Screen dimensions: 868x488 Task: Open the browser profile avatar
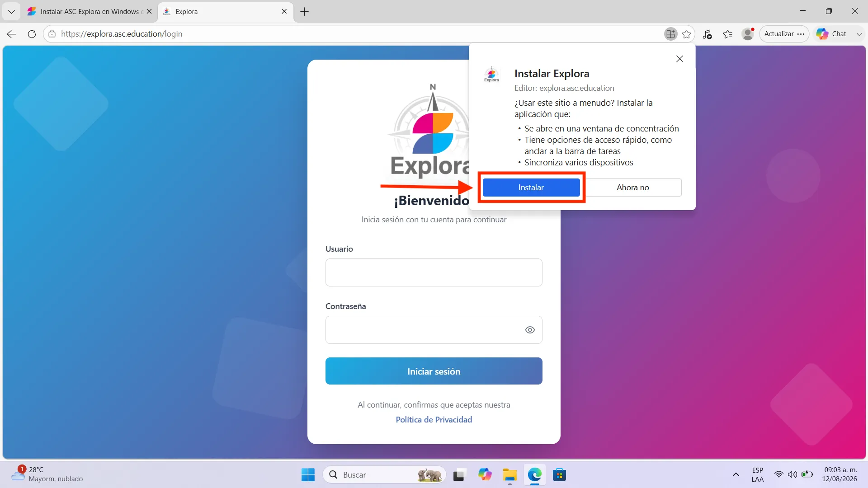(748, 34)
